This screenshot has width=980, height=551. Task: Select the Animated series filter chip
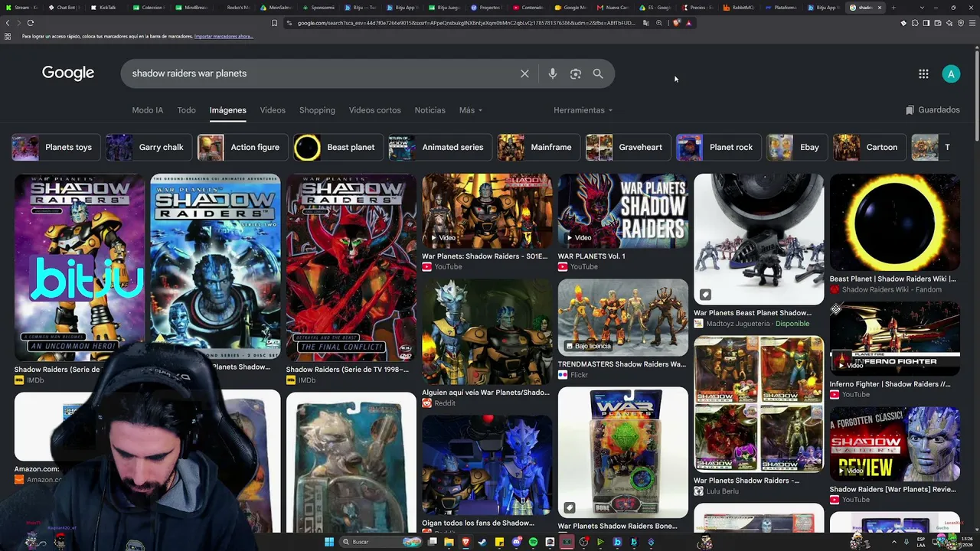(x=439, y=147)
